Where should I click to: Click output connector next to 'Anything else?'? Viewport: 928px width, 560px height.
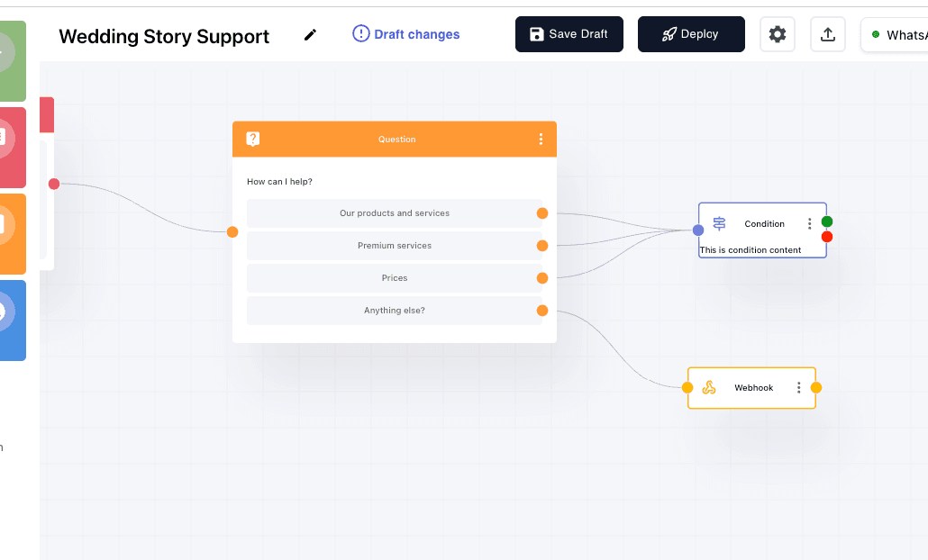542,311
